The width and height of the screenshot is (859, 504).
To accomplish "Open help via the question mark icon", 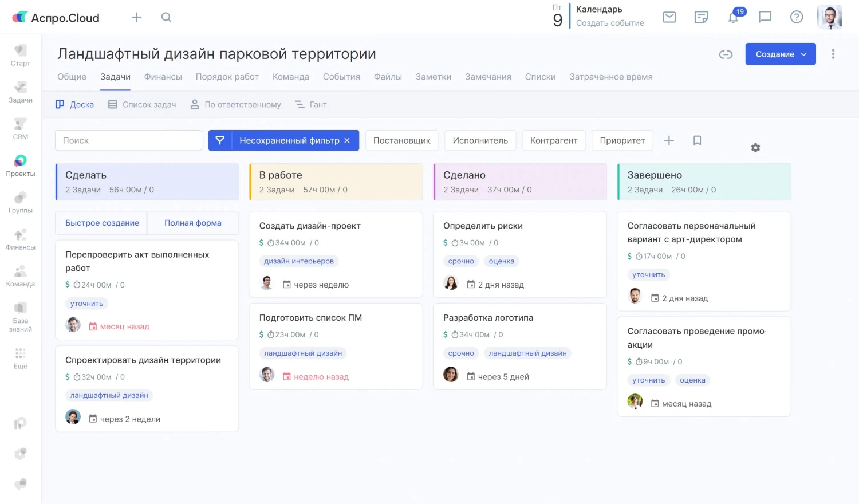I will tap(797, 17).
